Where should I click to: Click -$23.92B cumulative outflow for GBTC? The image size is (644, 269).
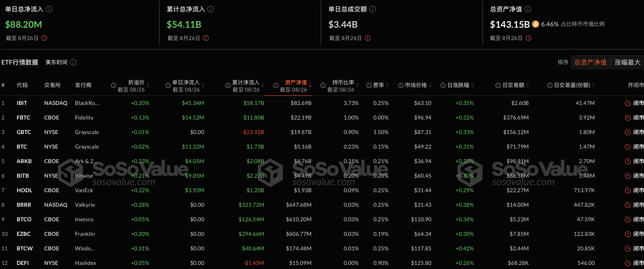(252, 132)
